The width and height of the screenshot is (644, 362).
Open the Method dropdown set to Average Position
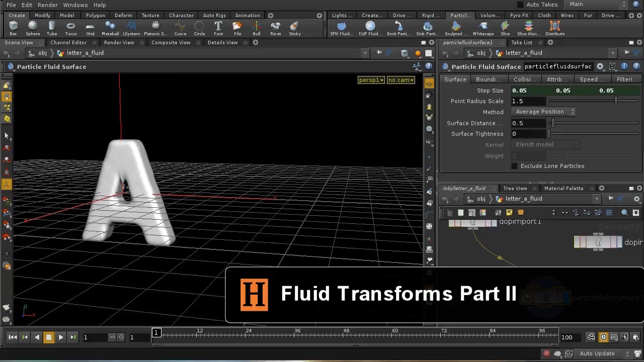543,112
